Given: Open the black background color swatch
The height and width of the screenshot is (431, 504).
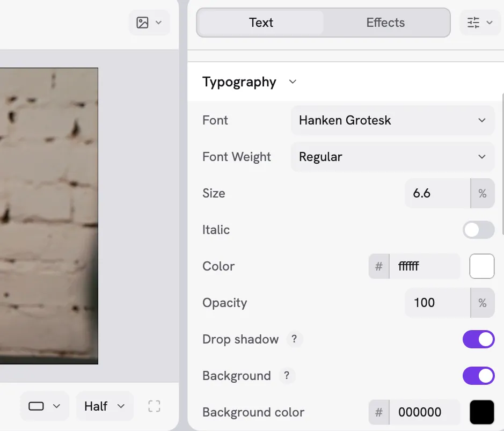Looking at the screenshot, I should click(482, 412).
